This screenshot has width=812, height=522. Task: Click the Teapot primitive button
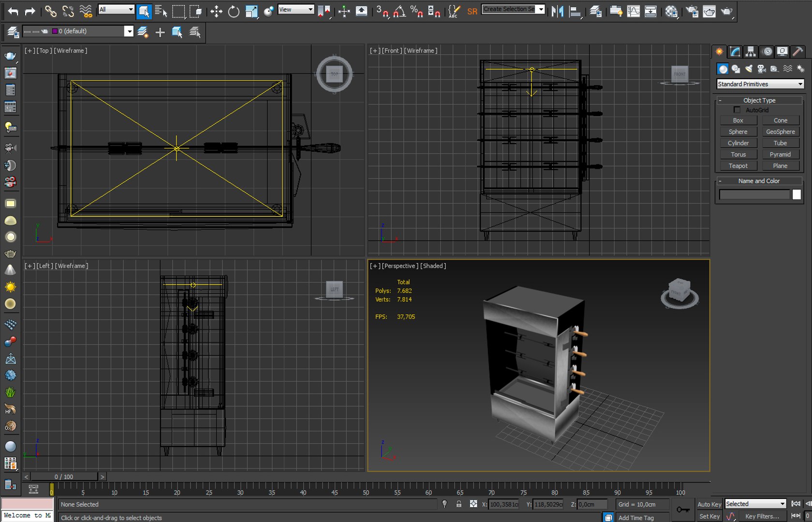(x=738, y=166)
